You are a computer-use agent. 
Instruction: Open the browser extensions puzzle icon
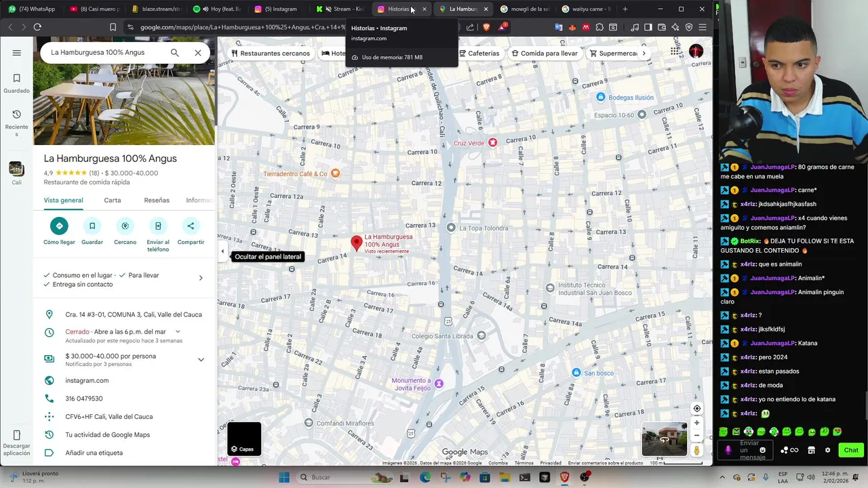pyautogui.click(x=599, y=27)
